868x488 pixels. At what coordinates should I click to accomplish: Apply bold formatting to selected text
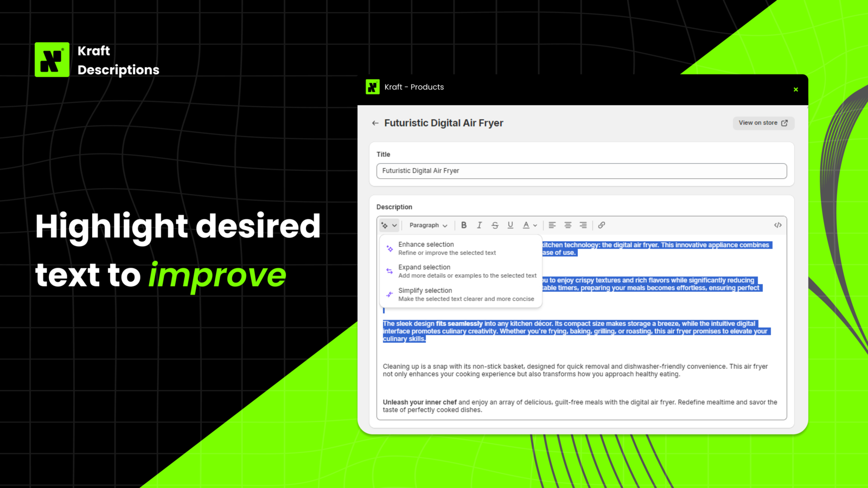coord(464,225)
